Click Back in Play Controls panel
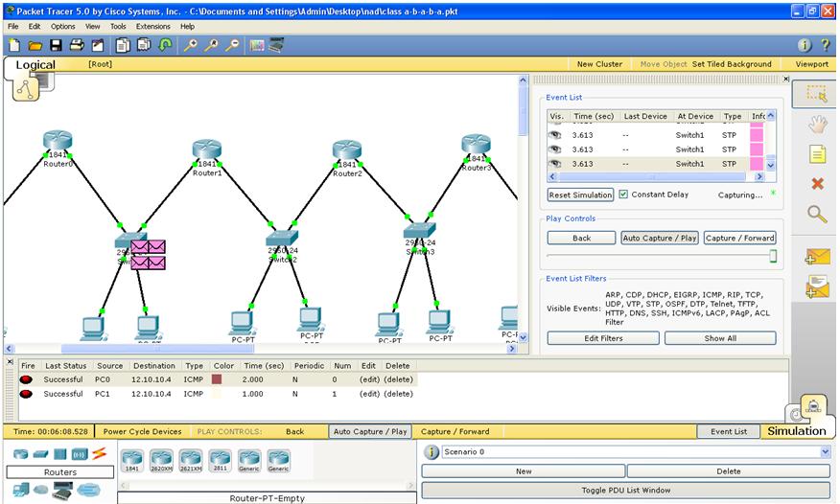This screenshot has width=840, height=504. tap(581, 238)
